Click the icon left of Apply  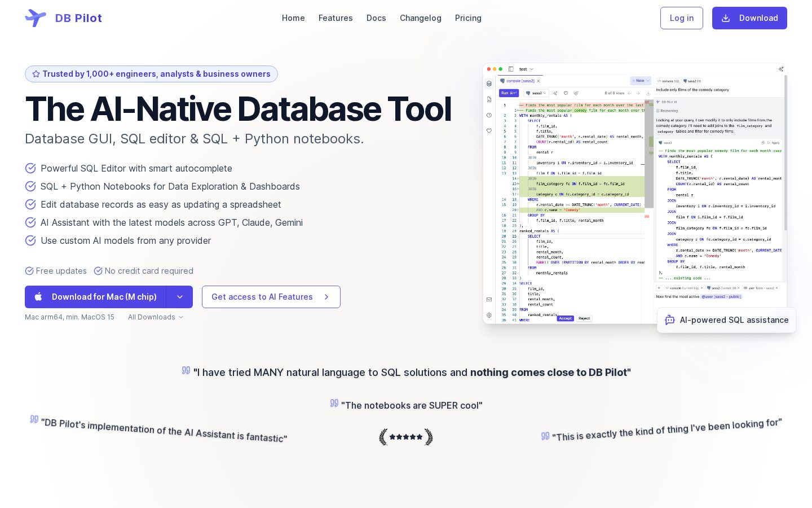(x=763, y=143)
